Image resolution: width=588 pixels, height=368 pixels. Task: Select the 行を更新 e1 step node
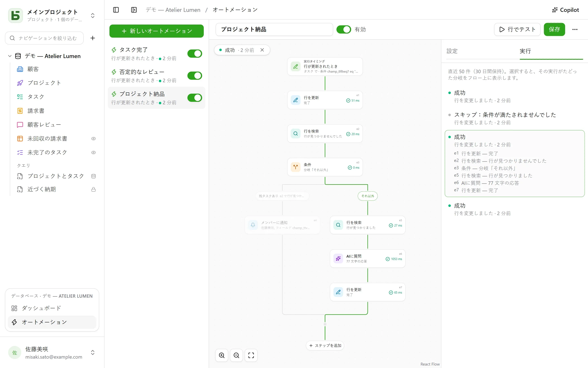(x=325, y=100)
